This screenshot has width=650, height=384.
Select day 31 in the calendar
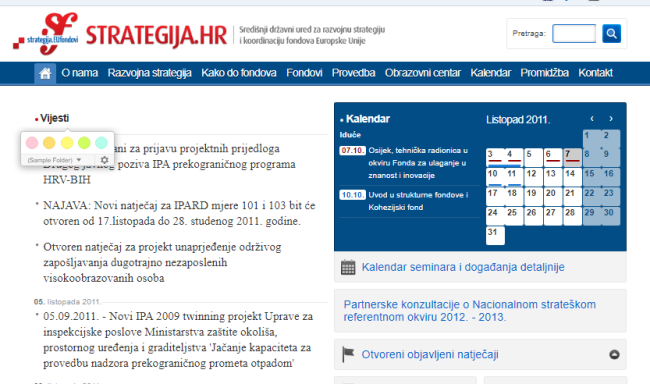click(x=495, y=235)
